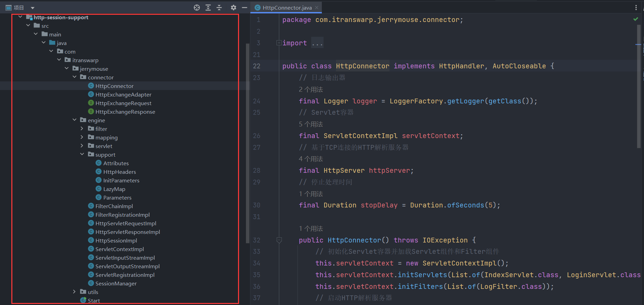Click line number 22 in the gutter
The height and width of the screenshot is (305, 644).
pyautogui.click(x=257, y=66)
